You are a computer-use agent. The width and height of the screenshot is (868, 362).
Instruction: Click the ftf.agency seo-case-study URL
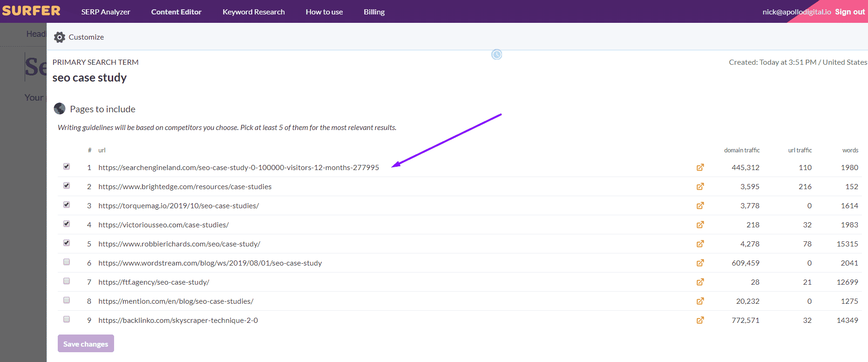tap(154, 282)
